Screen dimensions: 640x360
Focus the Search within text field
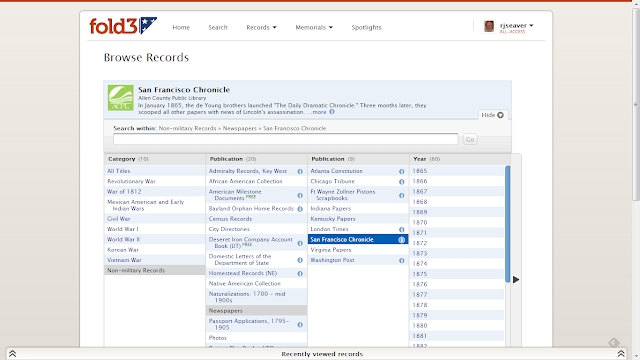pyautogui.click(x=286, y=139)
